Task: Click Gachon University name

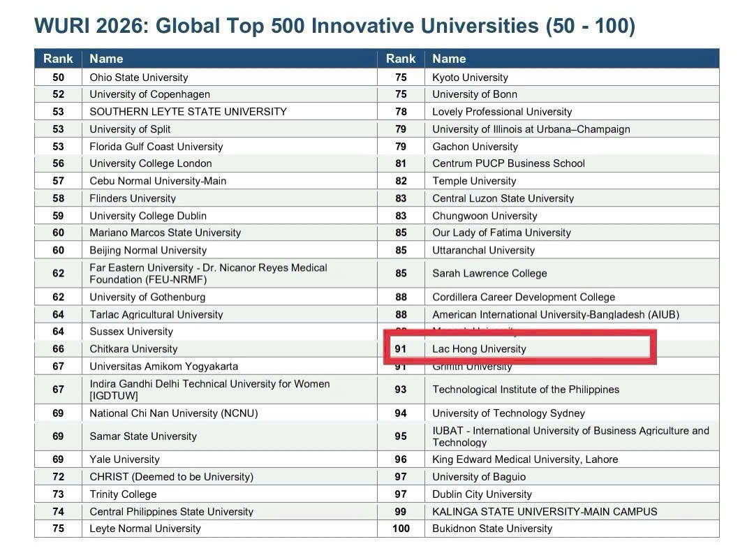Action: coord(475,146)
